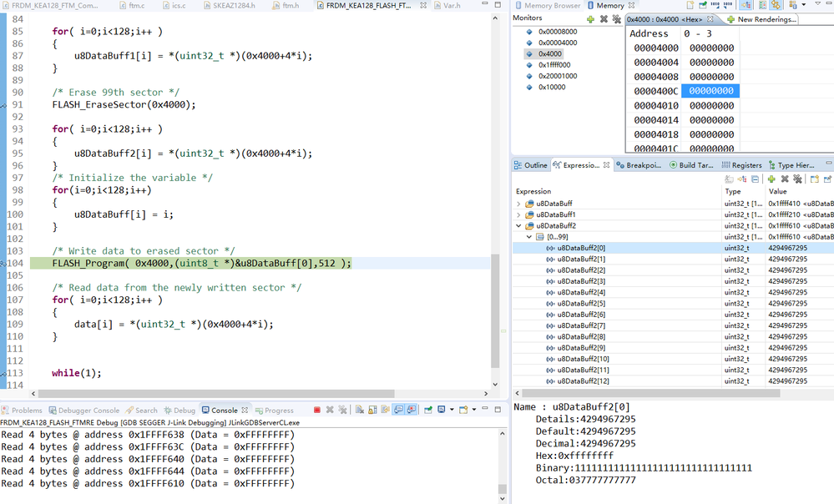Close the FRDM_KEA128_FLASH_FT editor tab
The width and height of the screenshot is (834, 504).
pos(423,5)
